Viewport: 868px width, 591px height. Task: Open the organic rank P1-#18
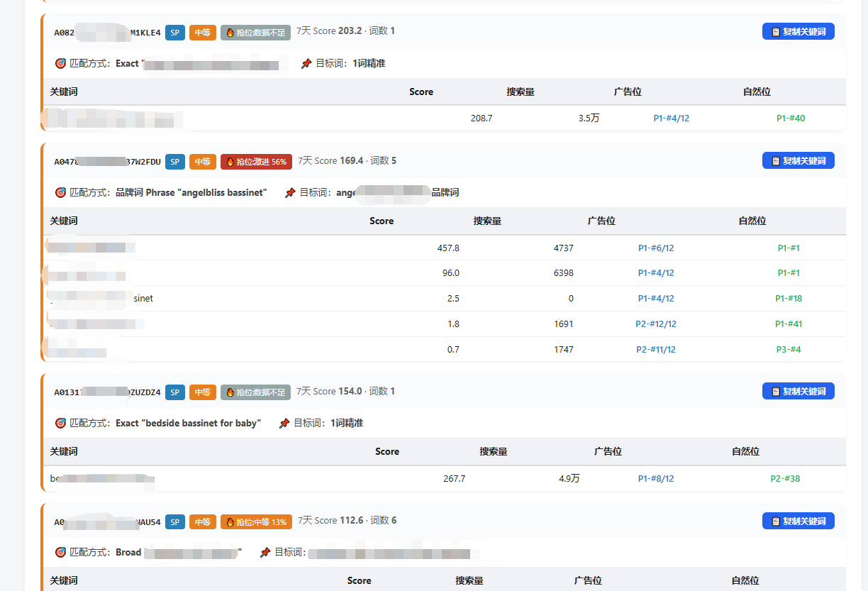pos(789,299)
